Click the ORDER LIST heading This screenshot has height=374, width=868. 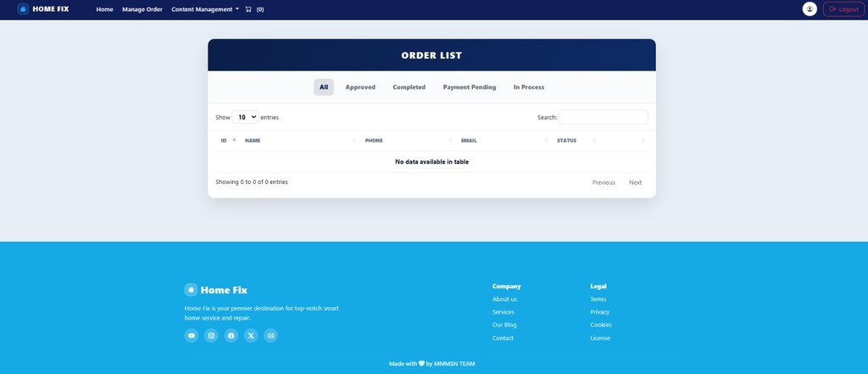point(431,55)
